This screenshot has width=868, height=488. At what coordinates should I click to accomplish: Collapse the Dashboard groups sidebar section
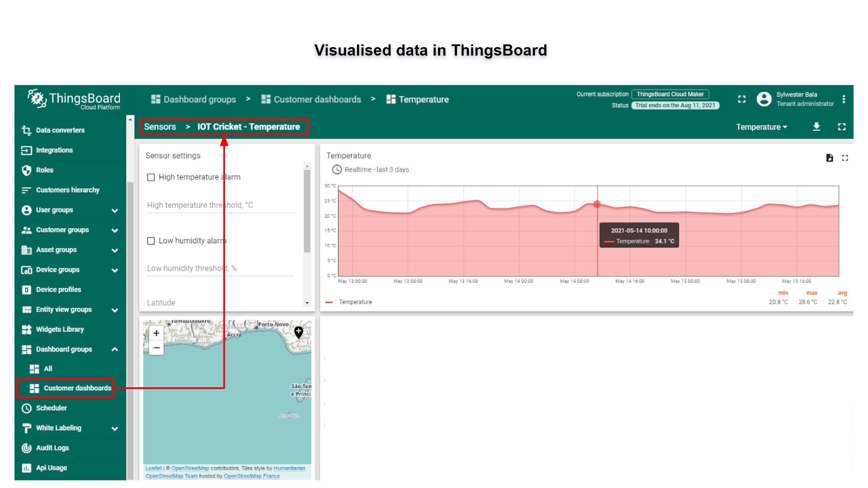(115, 349)
